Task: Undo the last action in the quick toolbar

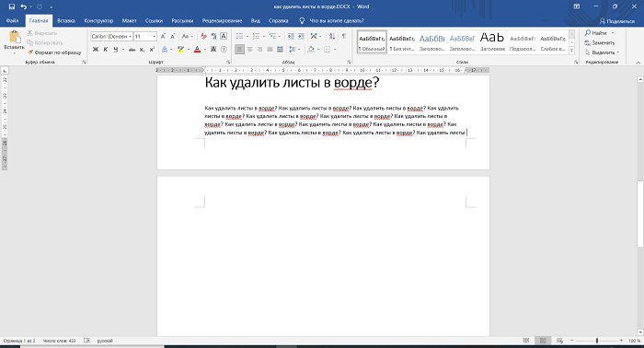Action: (x=24, y=6)
